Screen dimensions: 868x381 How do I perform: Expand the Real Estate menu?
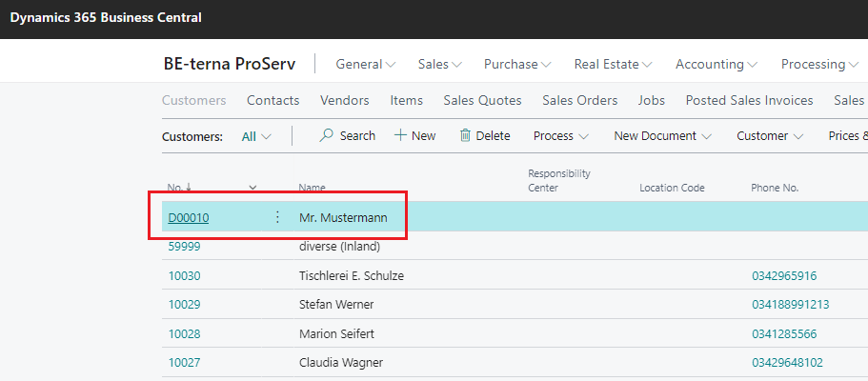(x=614, y=64)
